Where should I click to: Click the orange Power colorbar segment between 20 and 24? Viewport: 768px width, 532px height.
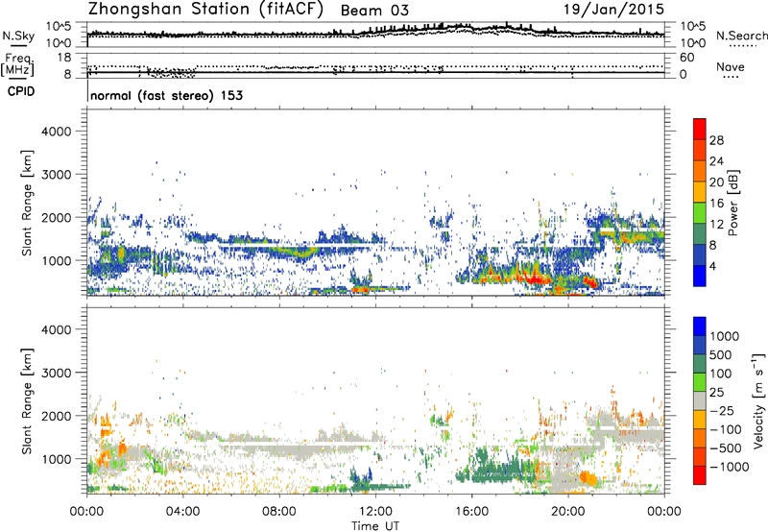coord(700,171)
